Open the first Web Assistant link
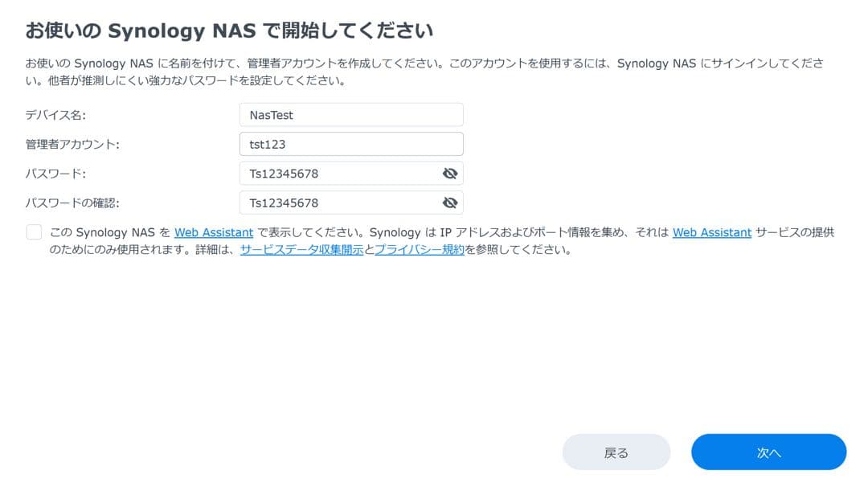This screenshot has width=868, height=491. click(x=214, y=231)
